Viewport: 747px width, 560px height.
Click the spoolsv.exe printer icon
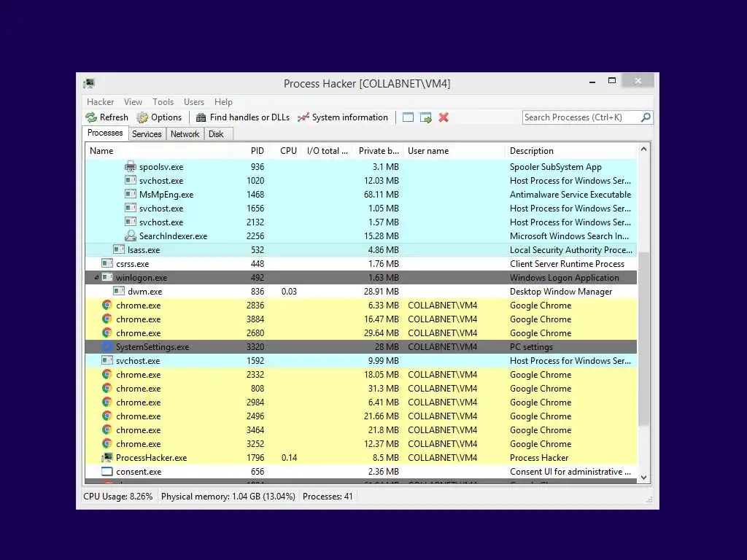[130, 166]
